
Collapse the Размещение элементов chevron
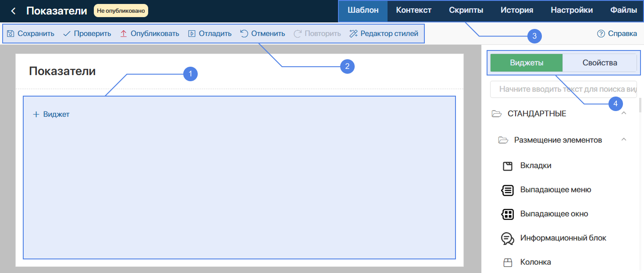coord(624,140)
